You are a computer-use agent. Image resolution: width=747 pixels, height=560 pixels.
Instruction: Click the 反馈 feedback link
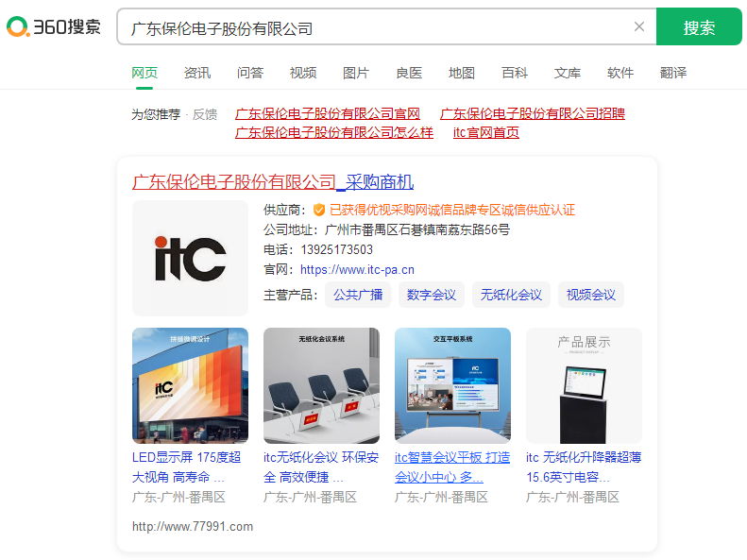click(205, 114)
